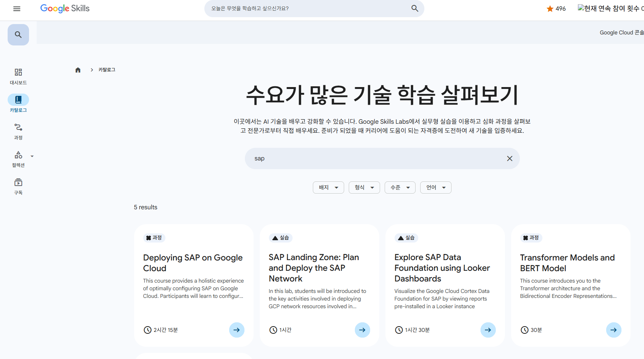Viewport: 644px width, 359px height.
Task: Click the 2시간 15분 clock icon
Action: [x=147, y=330]
